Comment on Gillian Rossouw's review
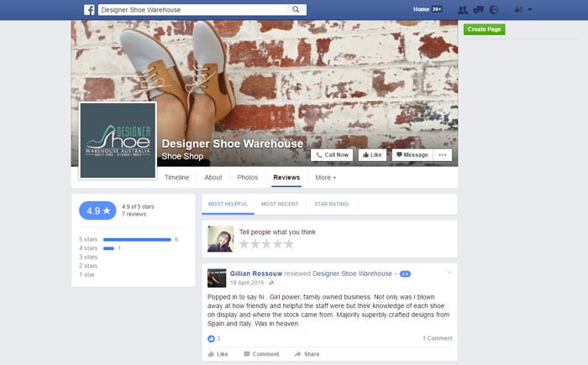 [x=261, y=354]
